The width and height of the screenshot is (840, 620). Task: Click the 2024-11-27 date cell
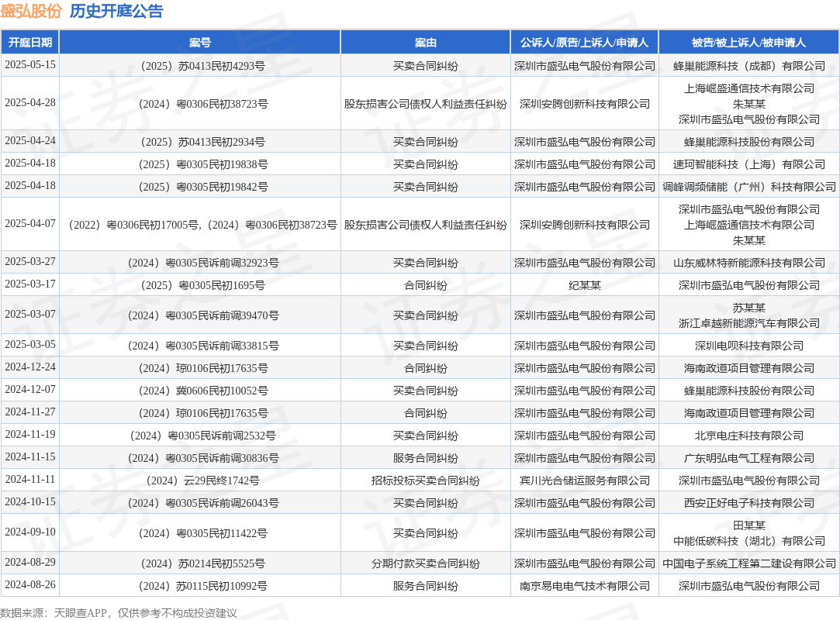click(x=30, y=412)
